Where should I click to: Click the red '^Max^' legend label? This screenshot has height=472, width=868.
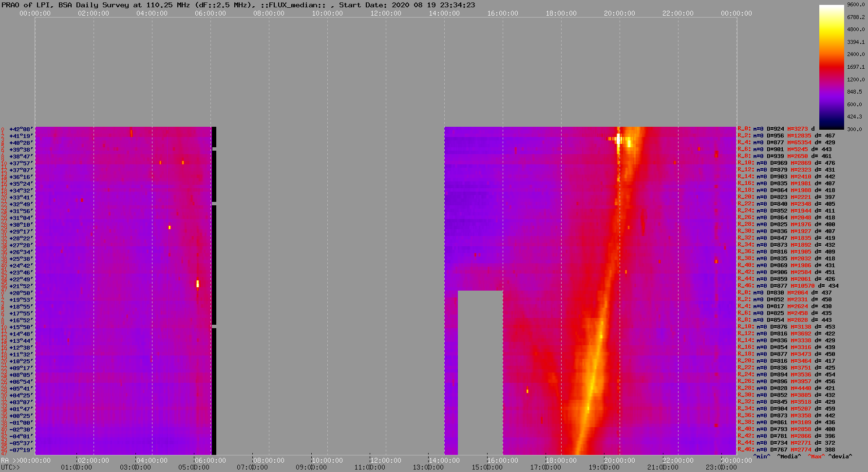tap(816, 456)
